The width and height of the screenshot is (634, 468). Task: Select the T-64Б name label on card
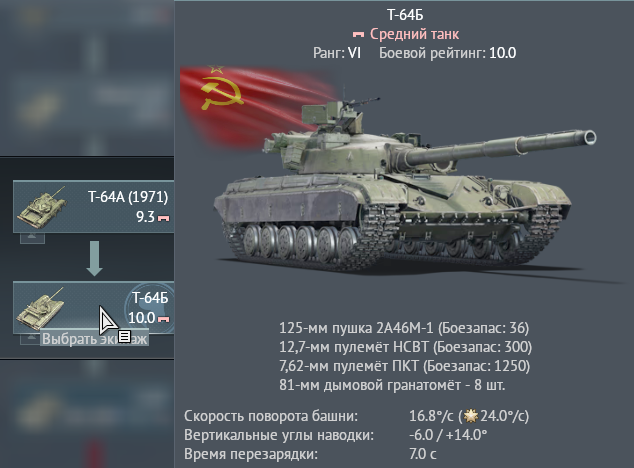tap(150, 298)
